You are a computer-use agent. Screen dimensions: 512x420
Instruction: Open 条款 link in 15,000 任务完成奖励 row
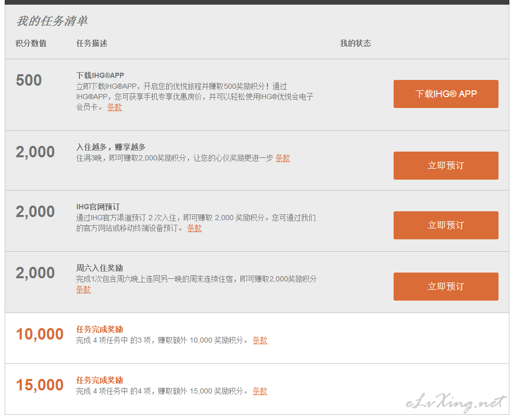point(260,391)
